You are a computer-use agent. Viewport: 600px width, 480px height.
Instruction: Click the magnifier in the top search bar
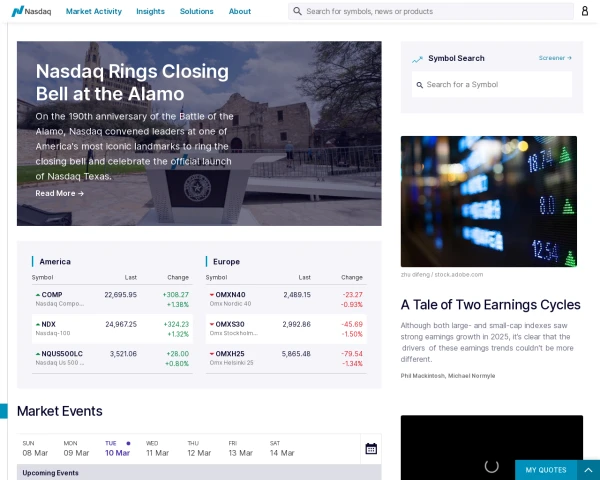coord(297,11)
